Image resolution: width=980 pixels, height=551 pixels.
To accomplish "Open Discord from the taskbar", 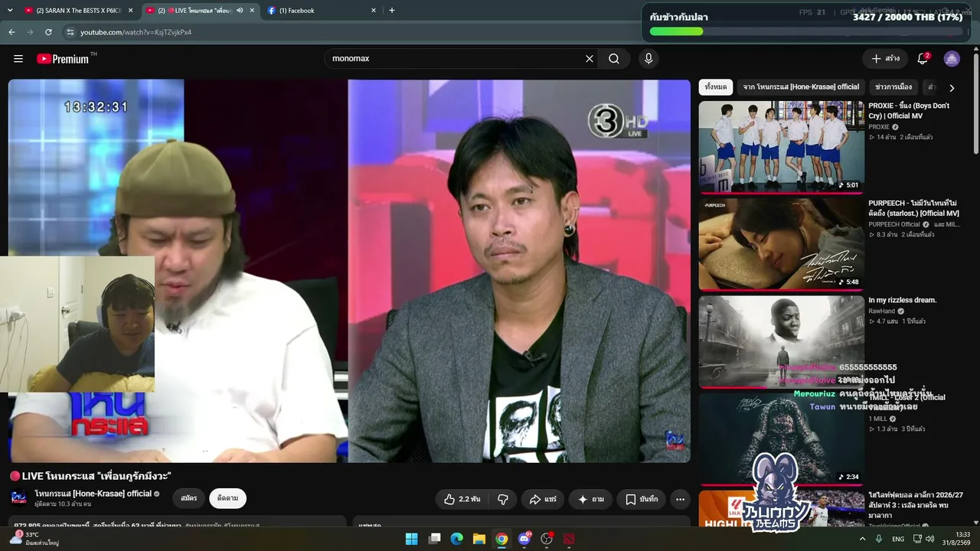I will click(x=524, y=539).
